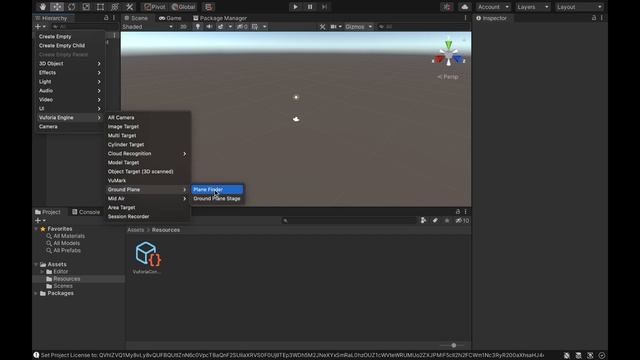Toggle Persp projection label
Image resolution: width=640 pixels, height=360 pixels.
coord(448,77)
